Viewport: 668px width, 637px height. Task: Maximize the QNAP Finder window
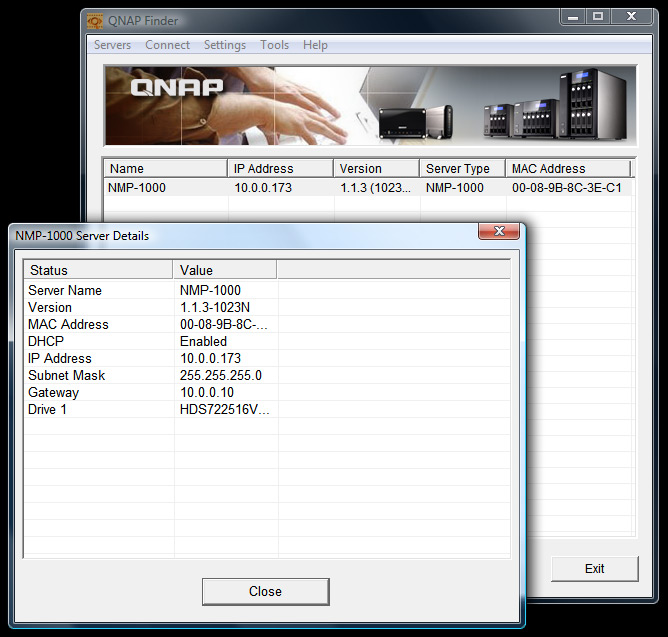click(x=598, y=17)
